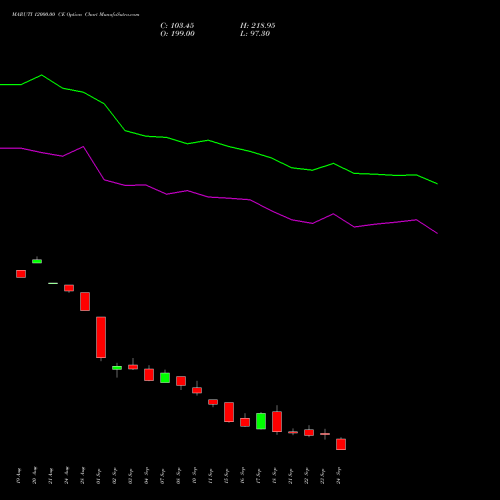This screenshot has height=500, width=500.
Task: Select the open value 'O: 199.00'
Action: click(177, 34)
